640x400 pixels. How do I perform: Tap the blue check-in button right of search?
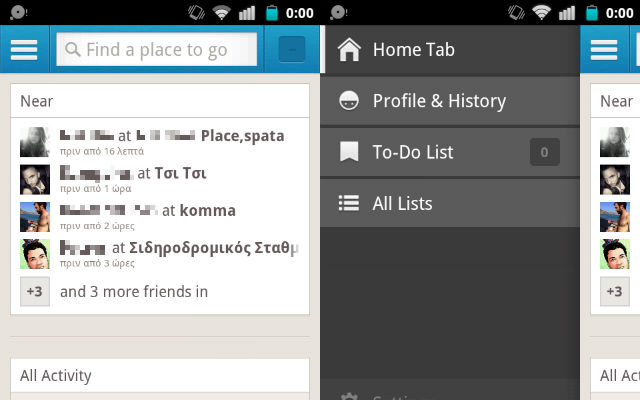click(x=292, y=50)
